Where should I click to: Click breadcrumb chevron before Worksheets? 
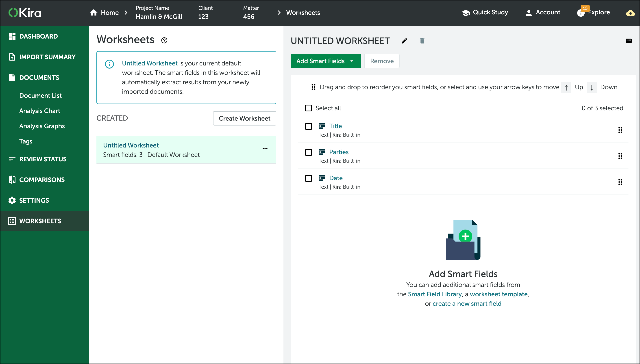(279, 13)
